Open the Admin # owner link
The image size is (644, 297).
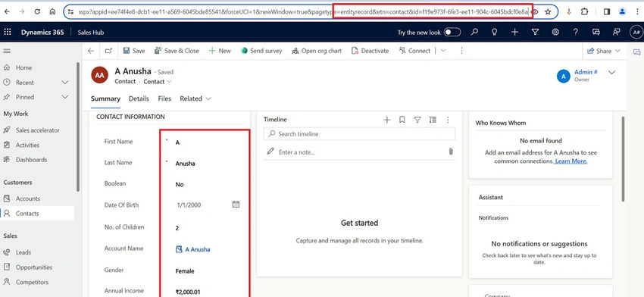click(x=586, y=72)
